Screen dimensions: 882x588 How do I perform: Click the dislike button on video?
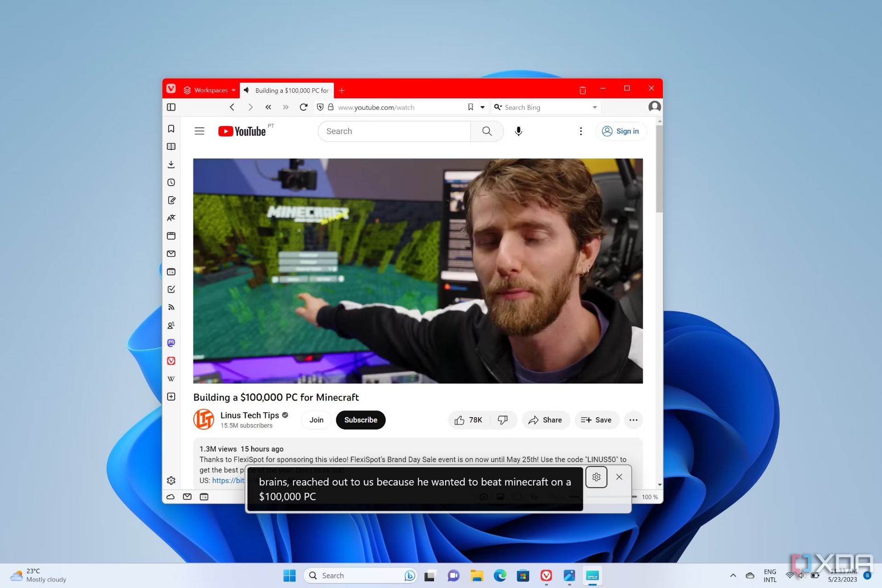[503, 419]
